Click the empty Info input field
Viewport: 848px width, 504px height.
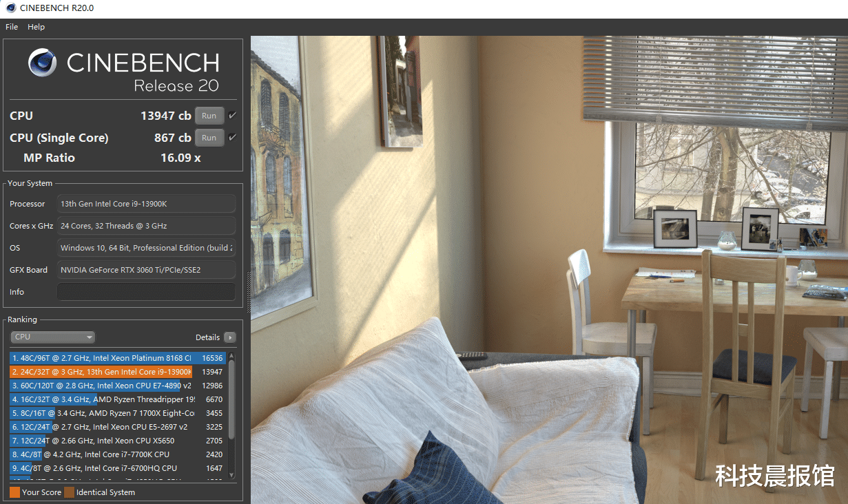click(146, 292)
